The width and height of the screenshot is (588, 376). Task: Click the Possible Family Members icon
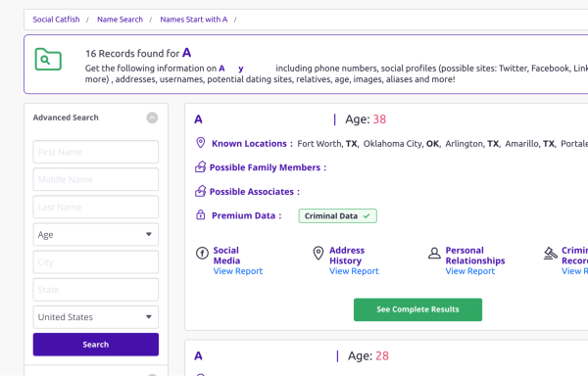tap(201, 166)
